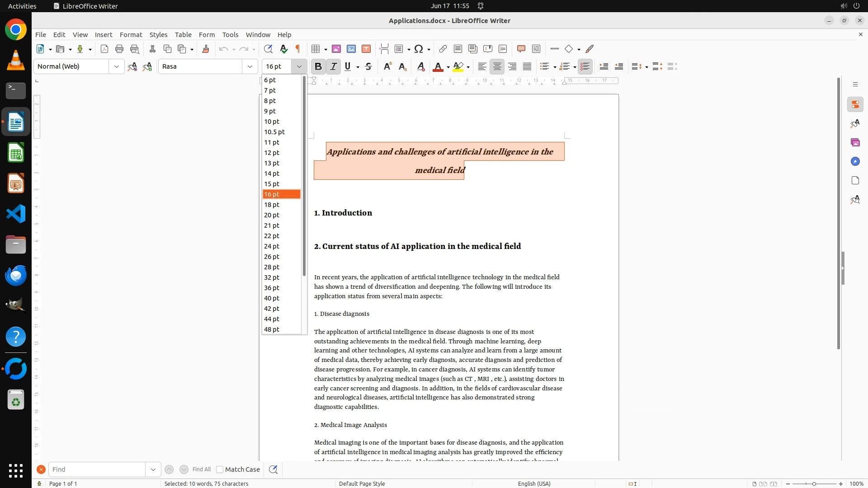Screen dimensions: 868x488
Task: Insert Special Character omega icon
Action: pyautogui.click(x=419, y=49)
